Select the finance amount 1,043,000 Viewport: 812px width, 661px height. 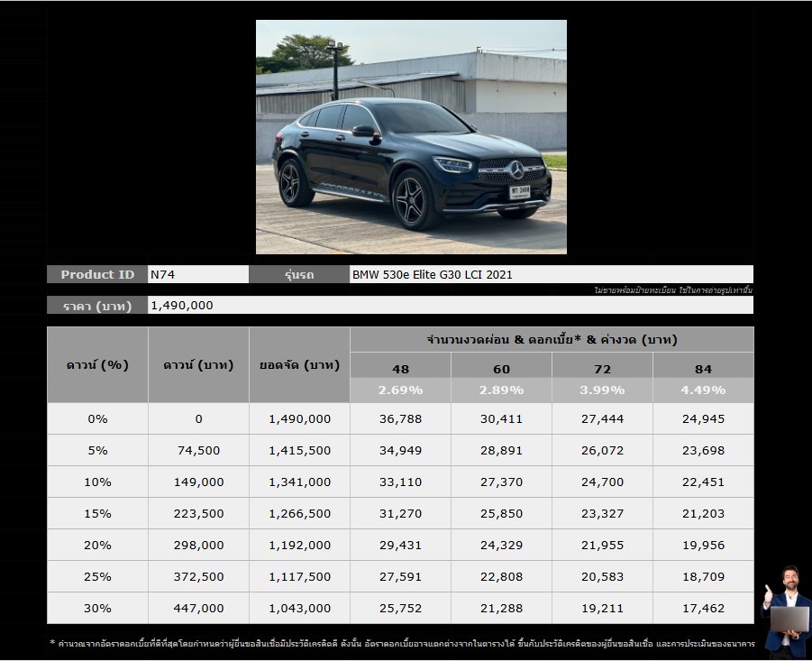point(299,608)
